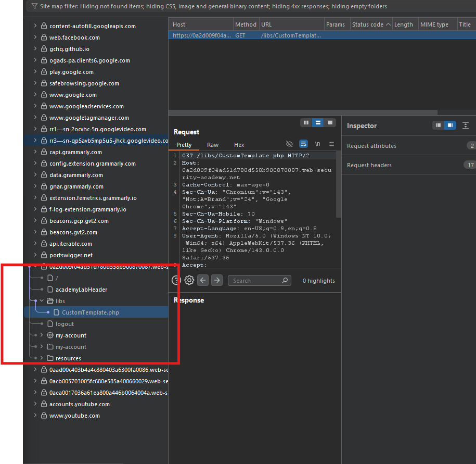Expand the resources folder chevron
The width and height of the screenshot is (476, 464).
coord(42,358)
